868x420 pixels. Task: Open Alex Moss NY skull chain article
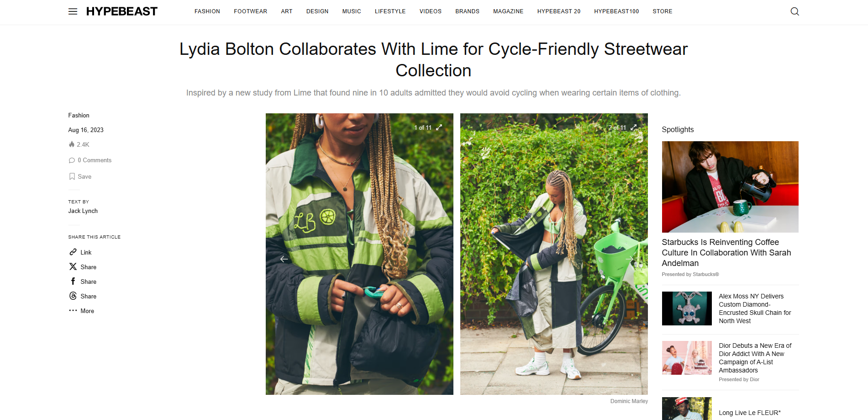(755, 308)
